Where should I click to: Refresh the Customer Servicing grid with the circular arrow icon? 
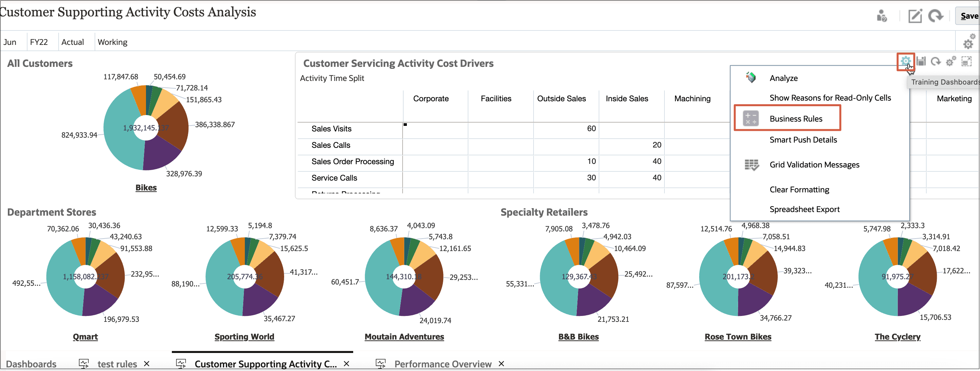tap(936, 61)
